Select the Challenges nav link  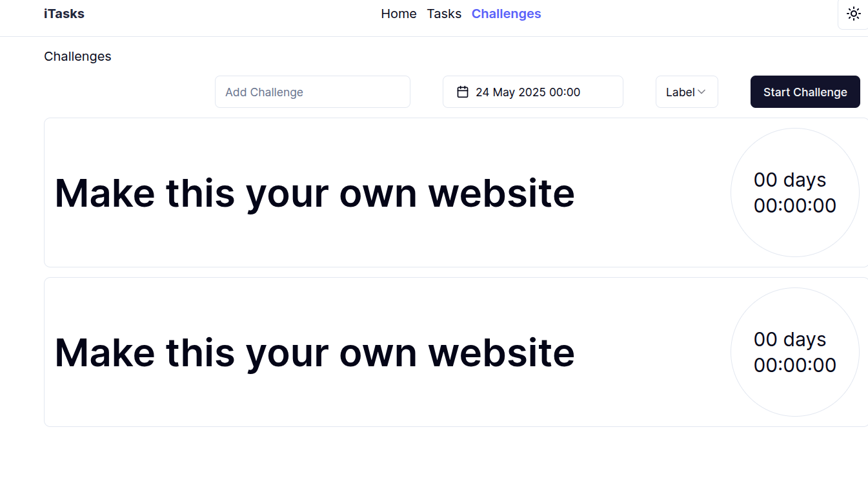[x=506, y=14]
